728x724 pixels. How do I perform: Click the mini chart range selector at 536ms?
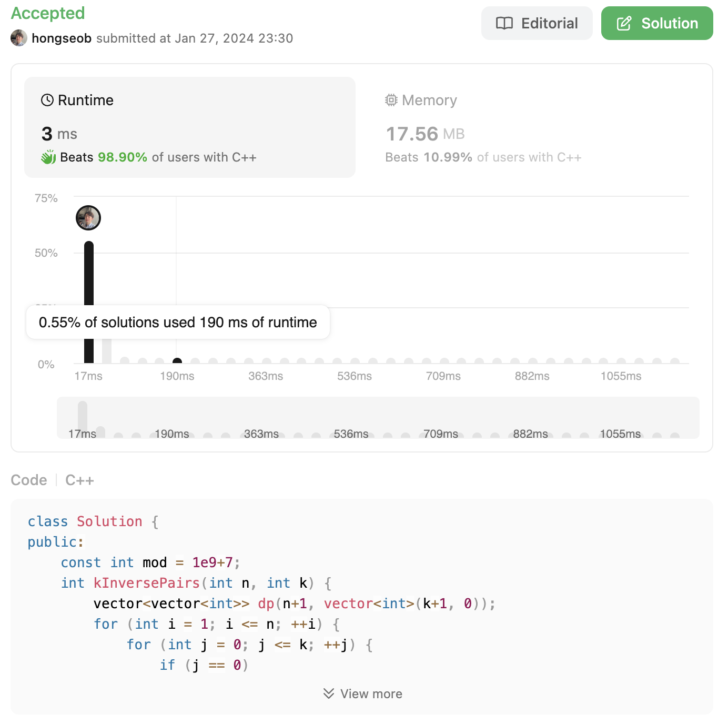pyautogui.click(x=352, y=435)
